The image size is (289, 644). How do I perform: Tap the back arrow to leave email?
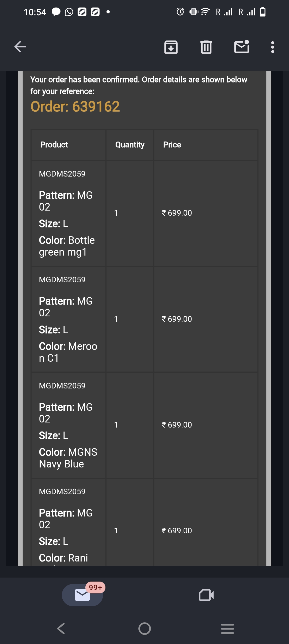coord(20,47)
